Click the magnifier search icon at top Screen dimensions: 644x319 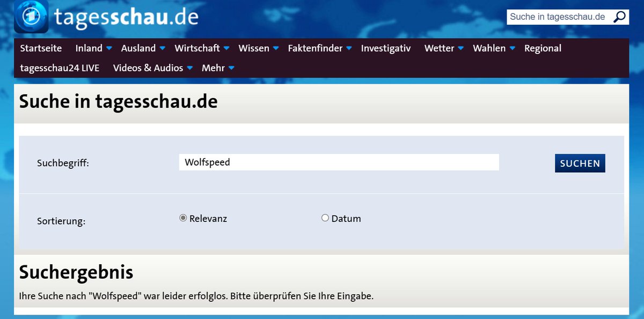click(619, 17)
